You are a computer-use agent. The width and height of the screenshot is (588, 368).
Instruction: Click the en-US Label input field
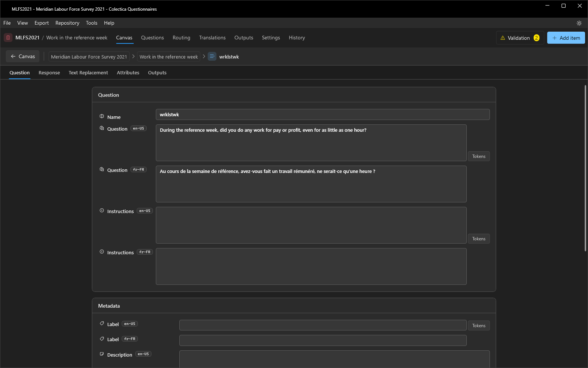pos(323,325)
